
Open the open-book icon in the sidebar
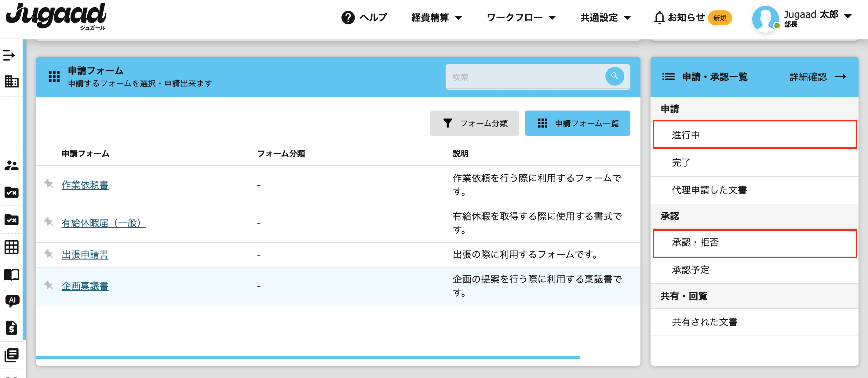(12, 274)
